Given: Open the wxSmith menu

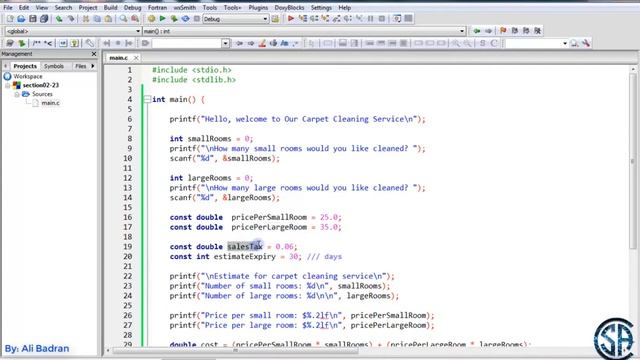Looking at the screenshot, I should pyautogui.click(x=184, y=7).
